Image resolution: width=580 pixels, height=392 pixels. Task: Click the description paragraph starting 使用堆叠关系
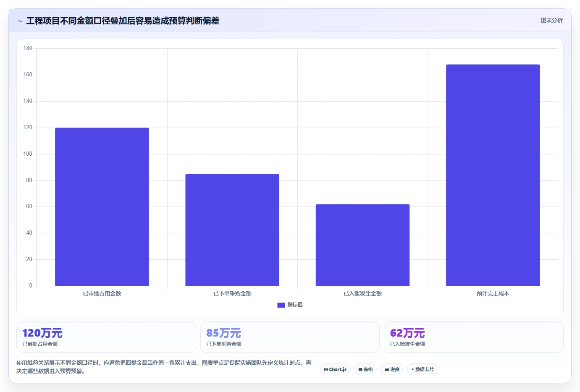pyautogui.click(x=164, y=367)
